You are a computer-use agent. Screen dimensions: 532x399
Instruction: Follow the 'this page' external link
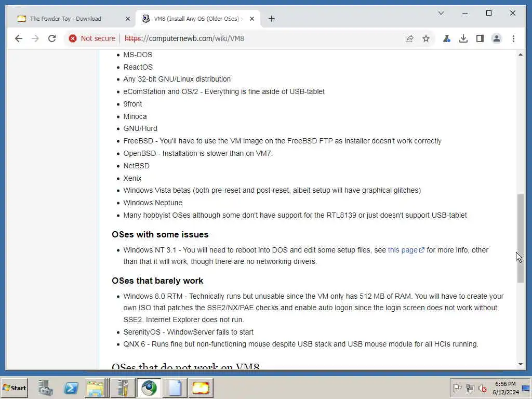(406, 250)
